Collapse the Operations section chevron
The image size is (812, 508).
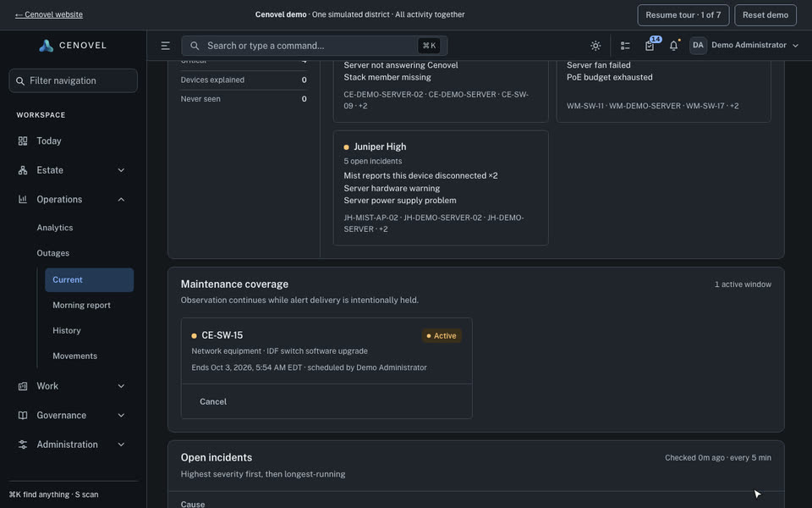[121, 199]
